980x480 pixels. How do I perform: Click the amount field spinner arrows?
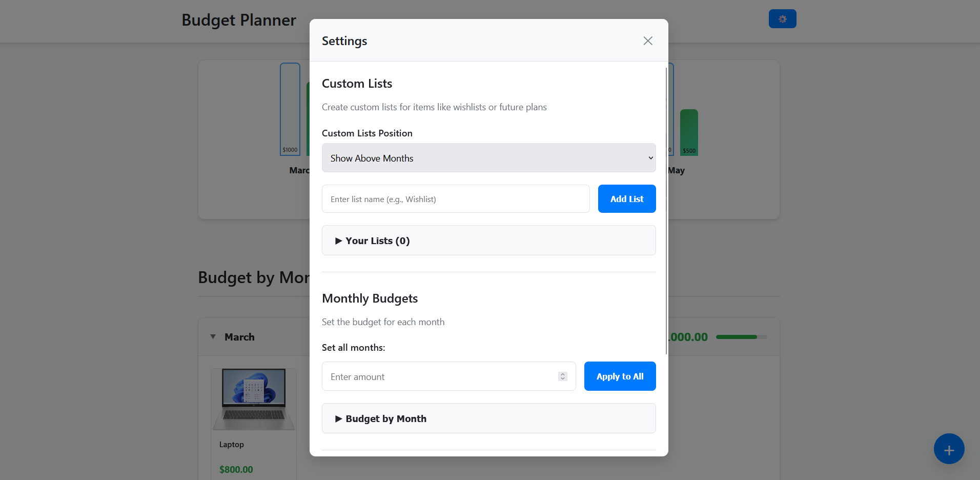[562, 376]
